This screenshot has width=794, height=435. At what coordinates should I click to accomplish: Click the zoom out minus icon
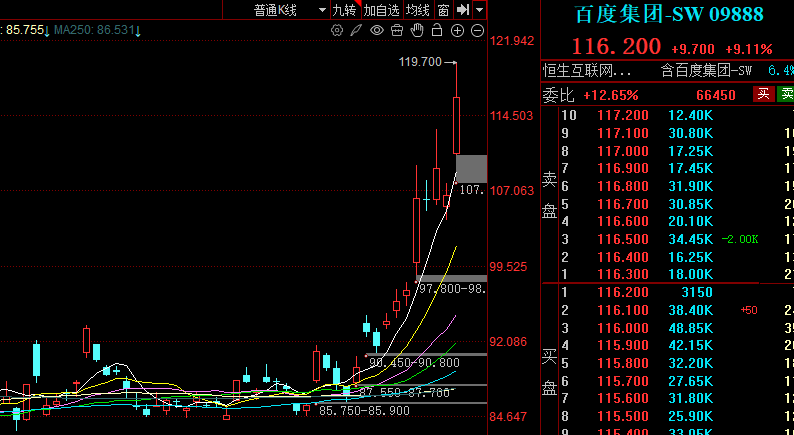[x=477, y=31]
